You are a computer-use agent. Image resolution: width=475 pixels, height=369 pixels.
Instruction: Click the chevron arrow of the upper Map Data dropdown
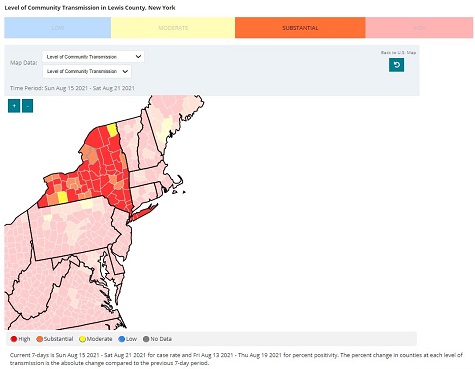(138, 57)
